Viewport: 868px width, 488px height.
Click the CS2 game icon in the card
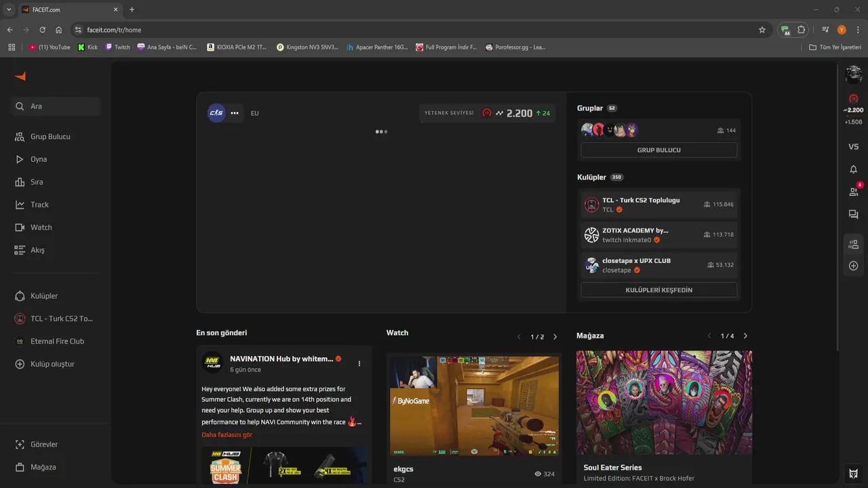pyautogui.click(x=216, y=113)
